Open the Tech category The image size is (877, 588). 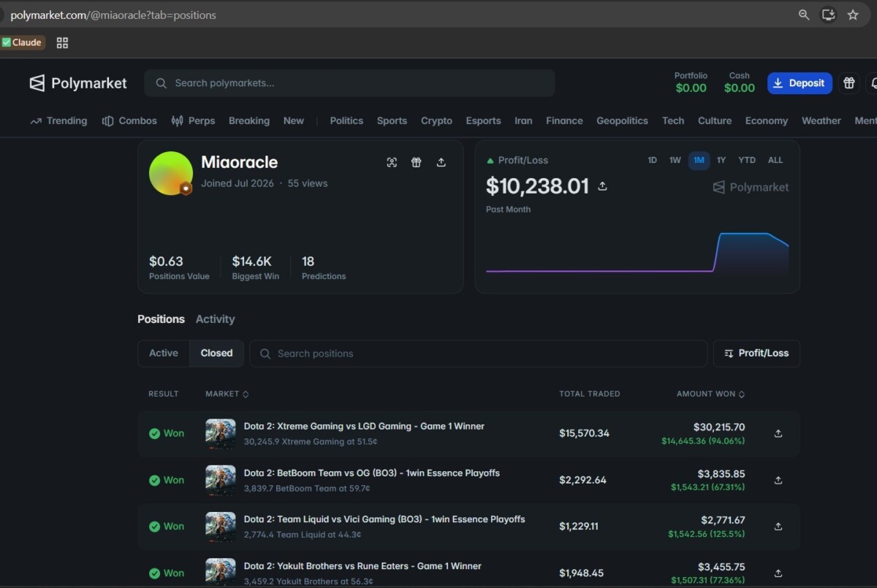[673, 121]
